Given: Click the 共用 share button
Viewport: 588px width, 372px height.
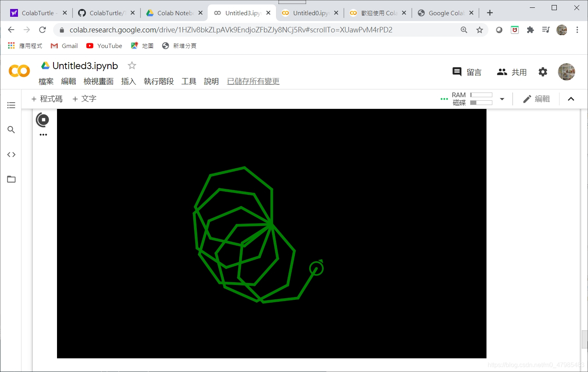Looking at the screenshot, I should pos(511,72).
